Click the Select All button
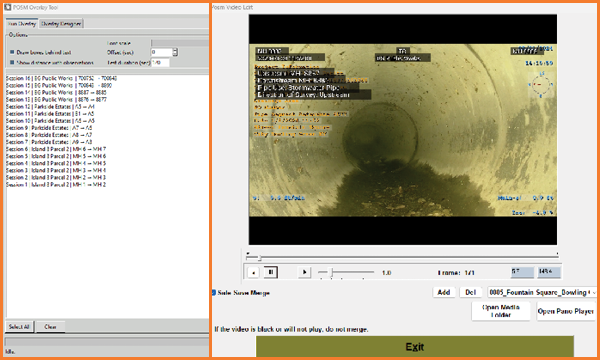600x360 pixels. (19, 327)
